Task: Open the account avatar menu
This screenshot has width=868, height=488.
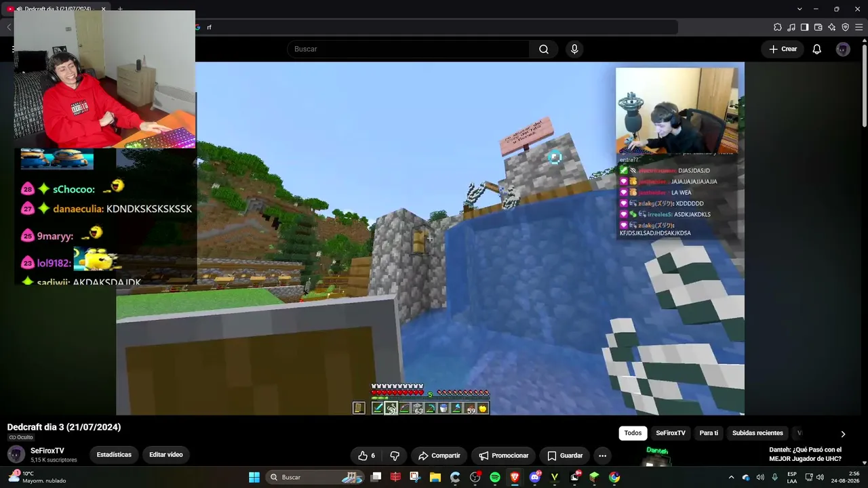Action: pyautogui.click(x=843, y=49)
